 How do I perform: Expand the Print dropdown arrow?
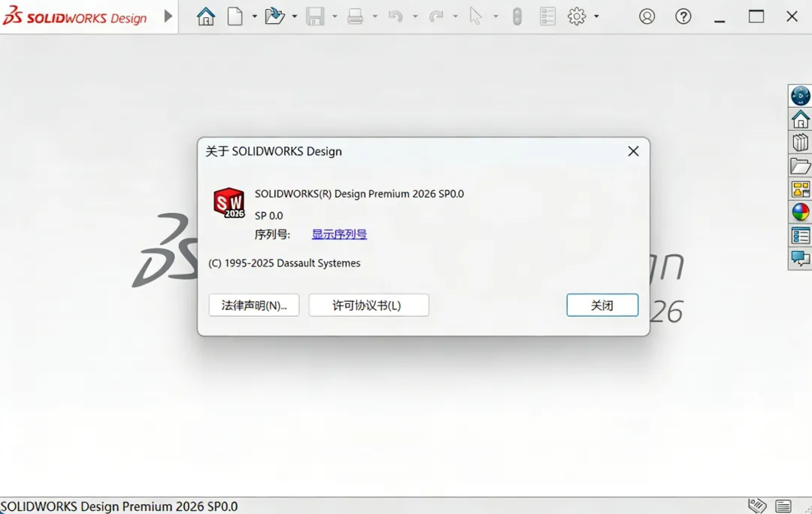(375, 17)
